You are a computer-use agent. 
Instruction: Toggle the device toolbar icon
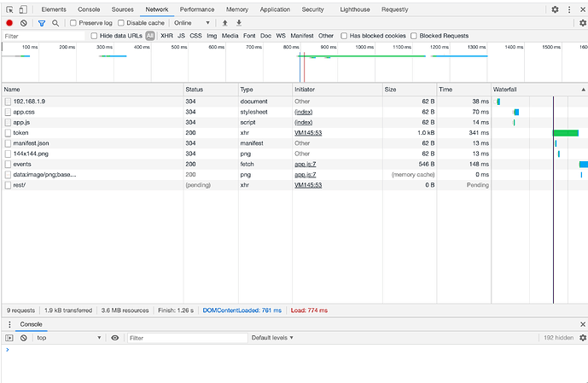pos(25,9)
